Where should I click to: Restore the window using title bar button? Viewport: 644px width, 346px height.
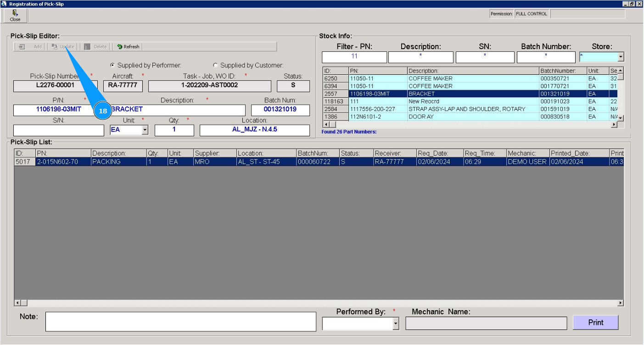click(632, 4)
